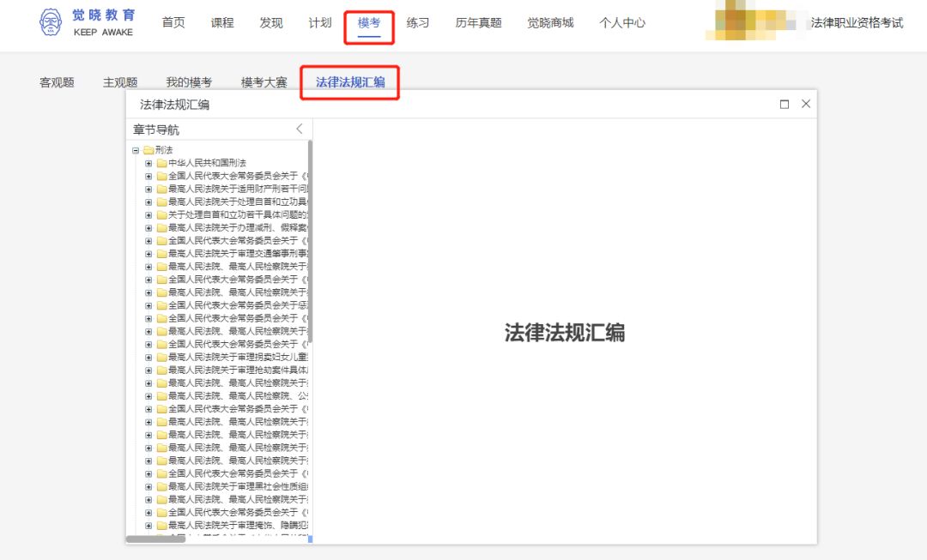Expand the 中华人民共和国刑法 node

coord(147,161)
